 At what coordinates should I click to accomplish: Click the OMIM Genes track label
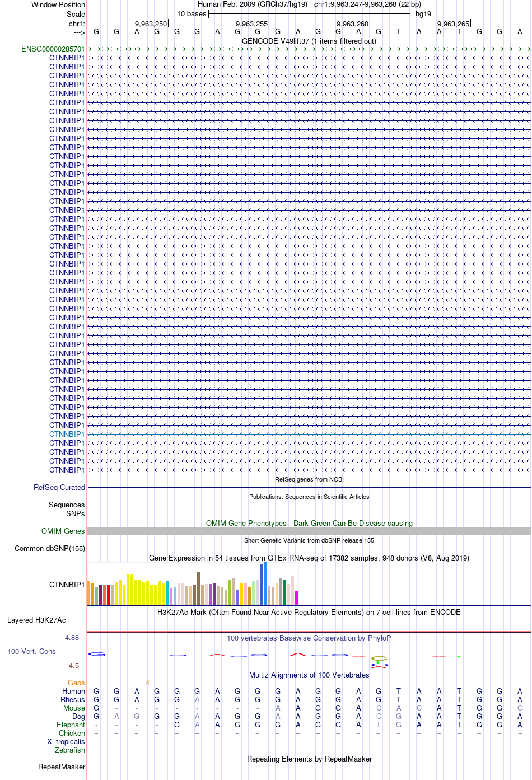tap(63, 531)
